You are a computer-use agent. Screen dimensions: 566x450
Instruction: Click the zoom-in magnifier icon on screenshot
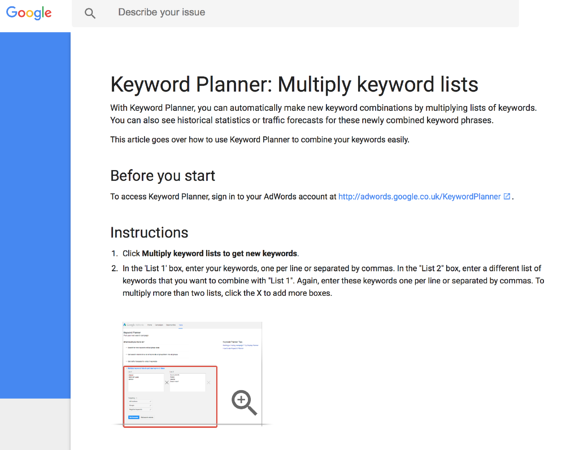[244, 403]
